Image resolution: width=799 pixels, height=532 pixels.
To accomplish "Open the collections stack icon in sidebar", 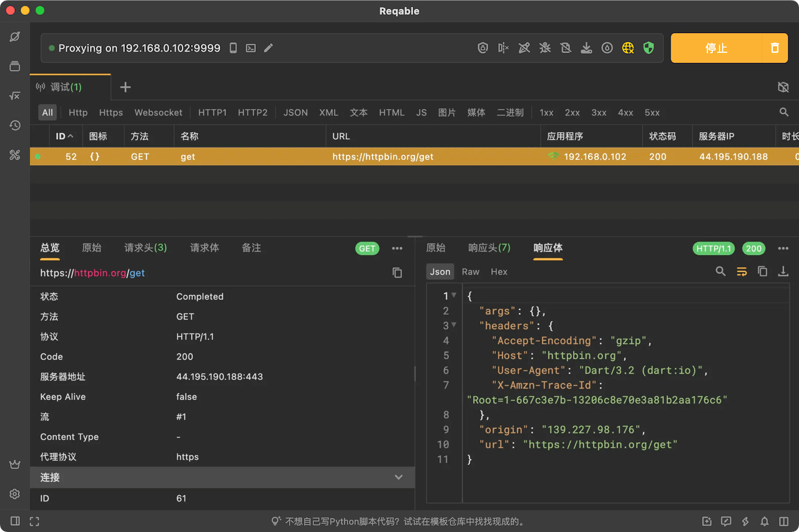I will 15,66.
